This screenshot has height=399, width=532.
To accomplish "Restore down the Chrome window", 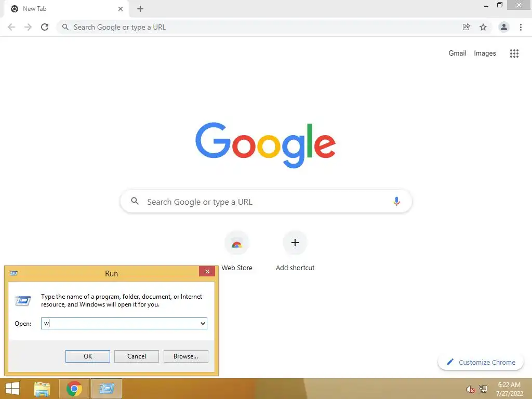I will pyautogui.click(x=499, y=5).
